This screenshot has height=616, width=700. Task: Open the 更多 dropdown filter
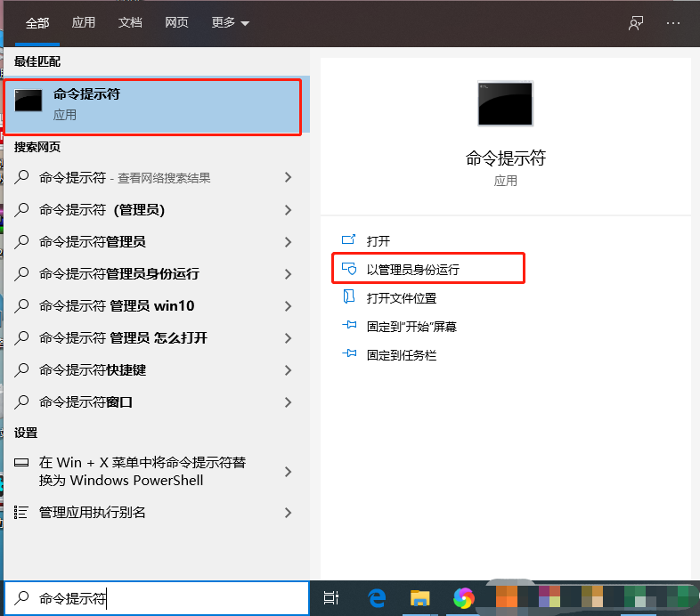[230, 23]
